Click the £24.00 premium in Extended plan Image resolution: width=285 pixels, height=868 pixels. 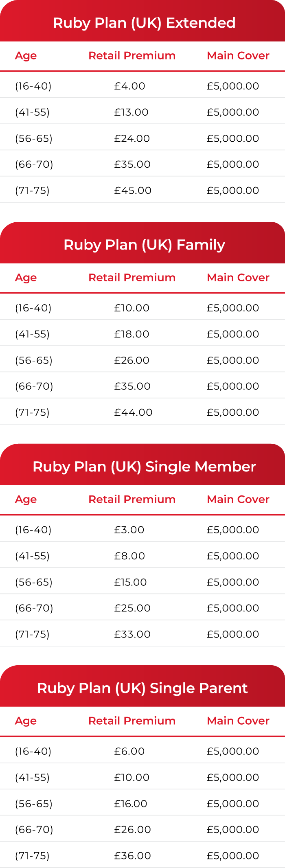click(x=132, y=138)
